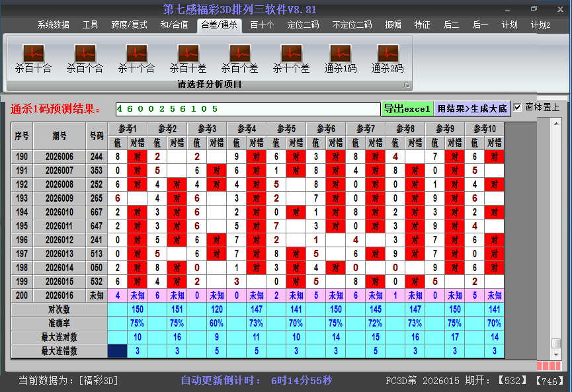This screenshot has width=572, height=392.
Task: Click the 杀百个差 icon
Action: pyautogui.click(x=239, y=58)
